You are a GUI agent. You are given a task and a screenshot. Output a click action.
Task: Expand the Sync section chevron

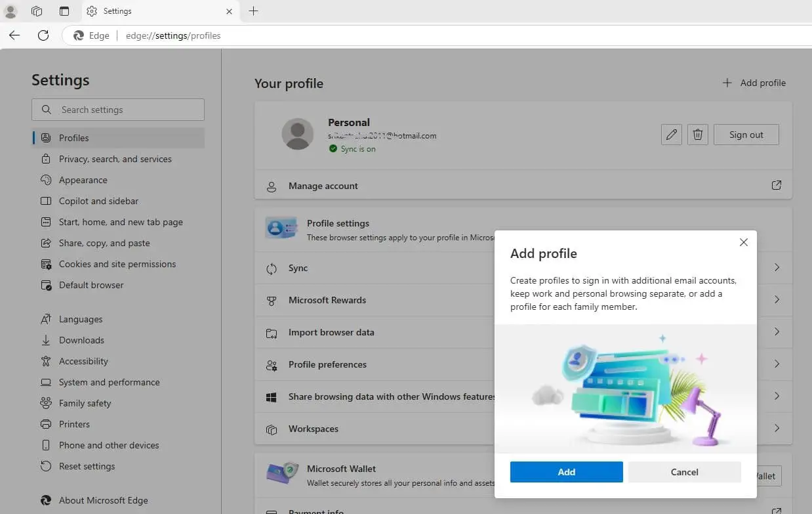pyautogui.click(x=777, y=268)
